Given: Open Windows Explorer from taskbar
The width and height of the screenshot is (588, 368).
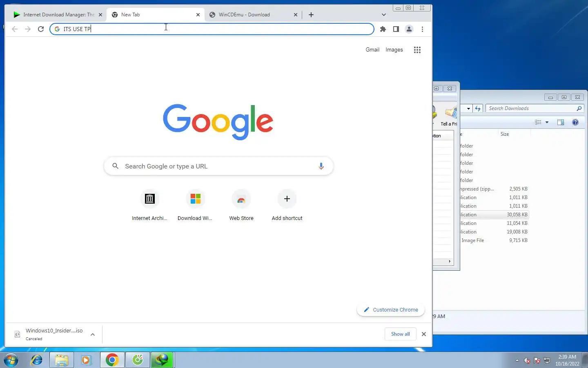Looking at the screenshot, I should 61,360.
